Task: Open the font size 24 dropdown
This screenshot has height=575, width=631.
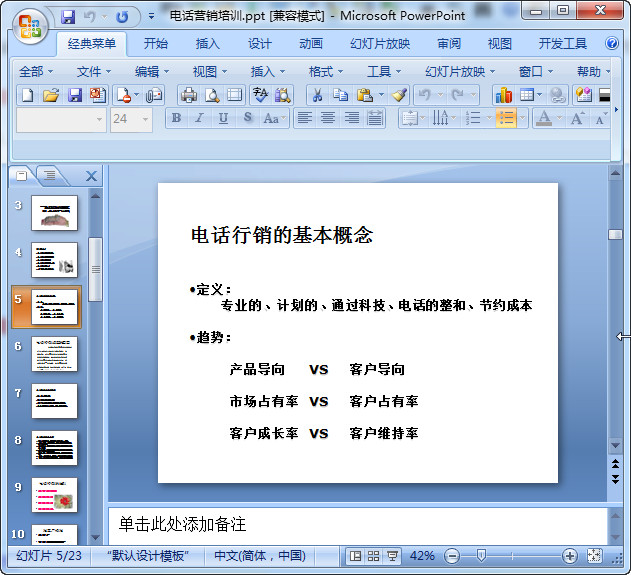Action: pos(145,120)
